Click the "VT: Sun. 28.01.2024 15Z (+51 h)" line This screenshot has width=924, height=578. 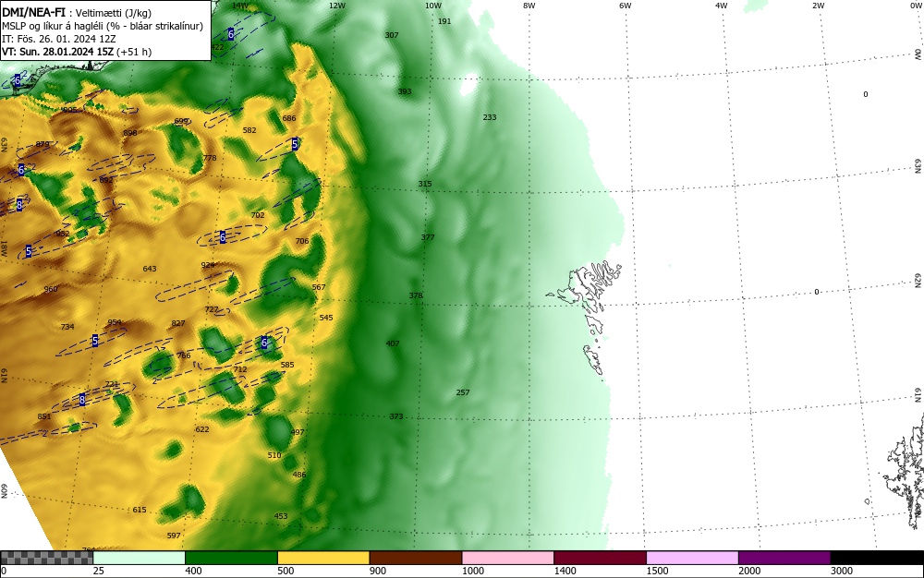click(x=77, y=52)
